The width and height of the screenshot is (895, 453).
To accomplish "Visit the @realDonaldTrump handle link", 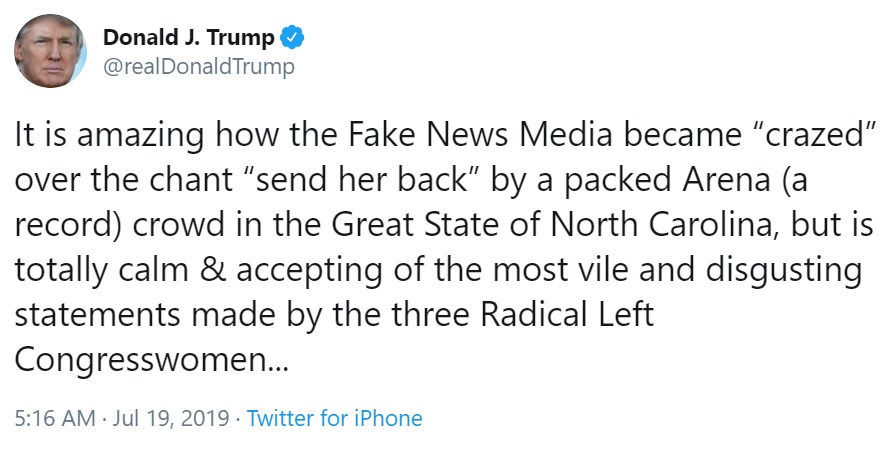I will (x=199, y=67).
